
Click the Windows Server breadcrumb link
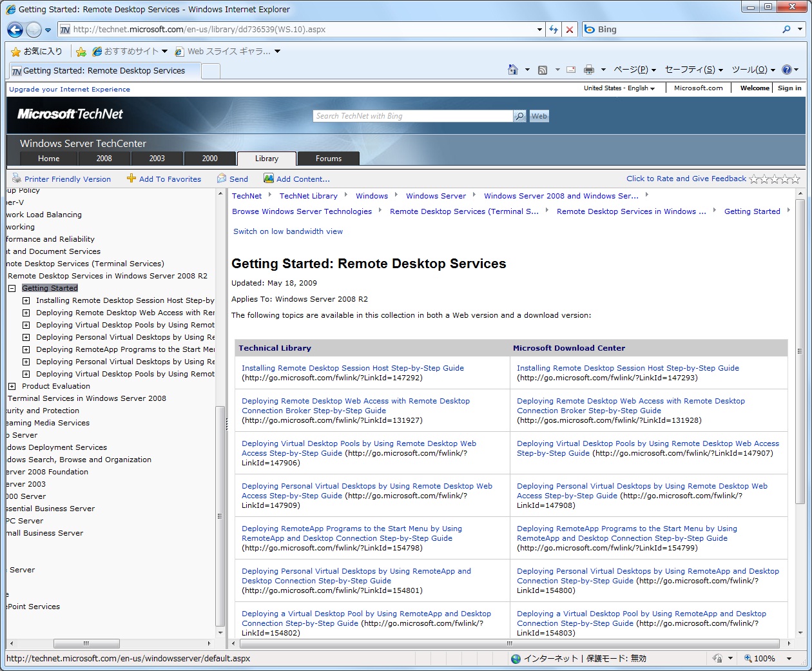click(x=436, y=196)
